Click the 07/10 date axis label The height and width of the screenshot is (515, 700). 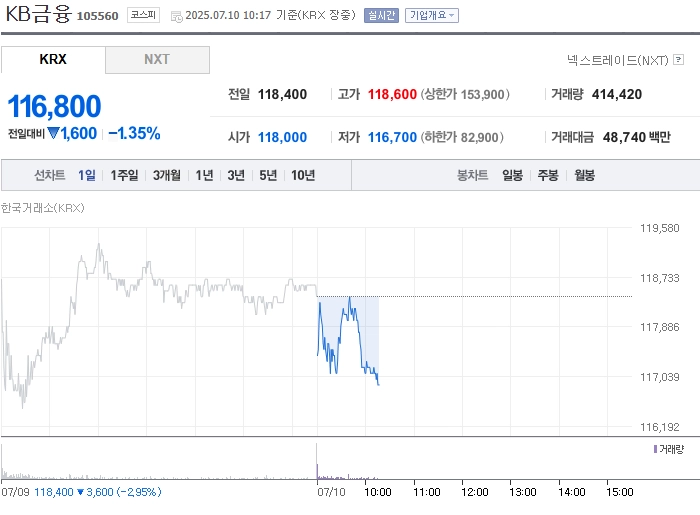(x=331, y=492)
